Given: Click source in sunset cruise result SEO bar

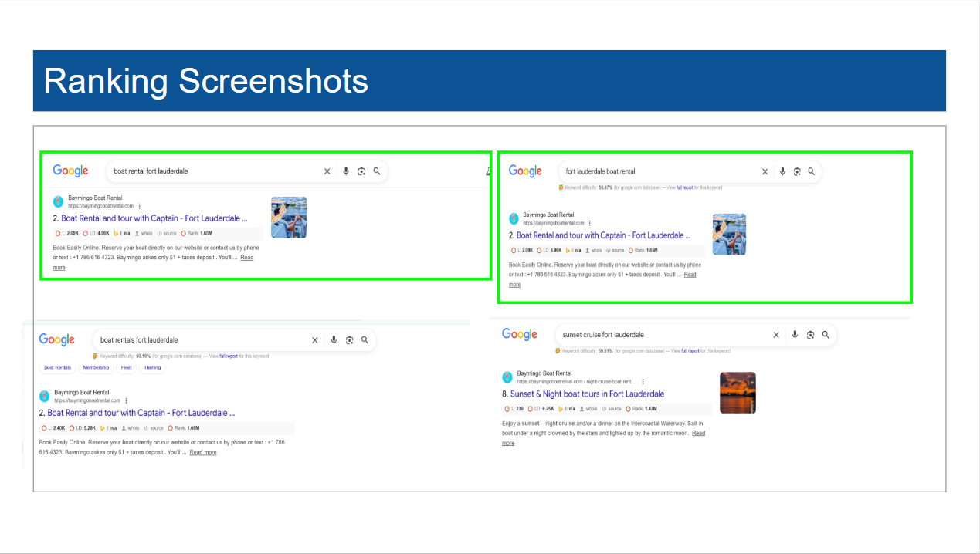Looking at the screenshot, I should click(611, 409).
